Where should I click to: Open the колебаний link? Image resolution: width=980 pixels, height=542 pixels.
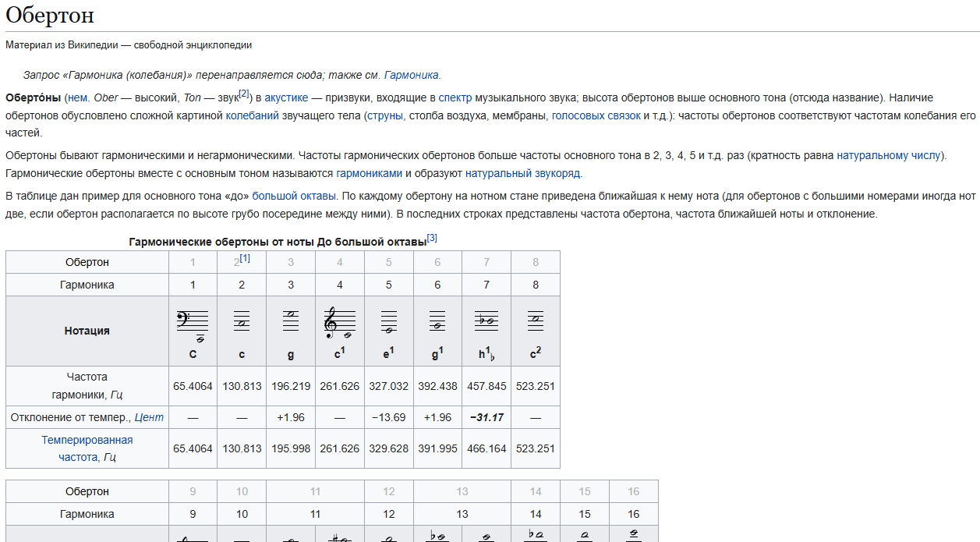pyautogui.click(x=253, y=115)
